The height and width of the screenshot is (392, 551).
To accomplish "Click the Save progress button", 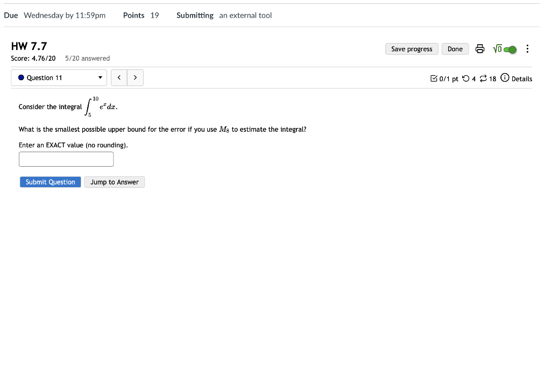I will [412, 49].
